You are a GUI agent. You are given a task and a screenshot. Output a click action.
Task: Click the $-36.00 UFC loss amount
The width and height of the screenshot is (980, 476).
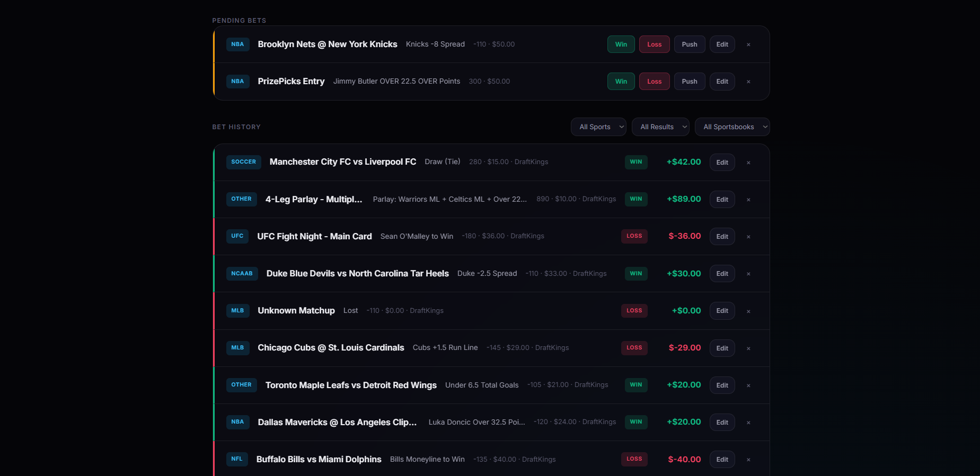[x=685, y=236]
